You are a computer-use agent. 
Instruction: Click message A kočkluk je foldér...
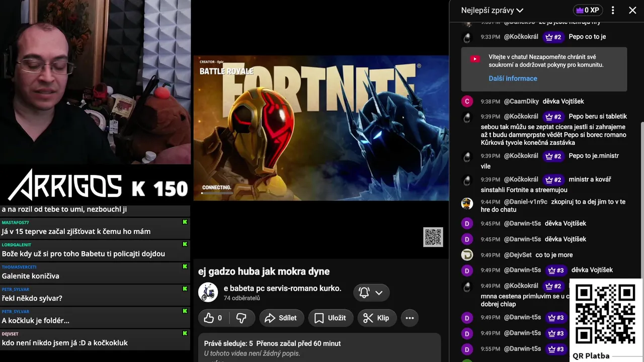[35, 320]
